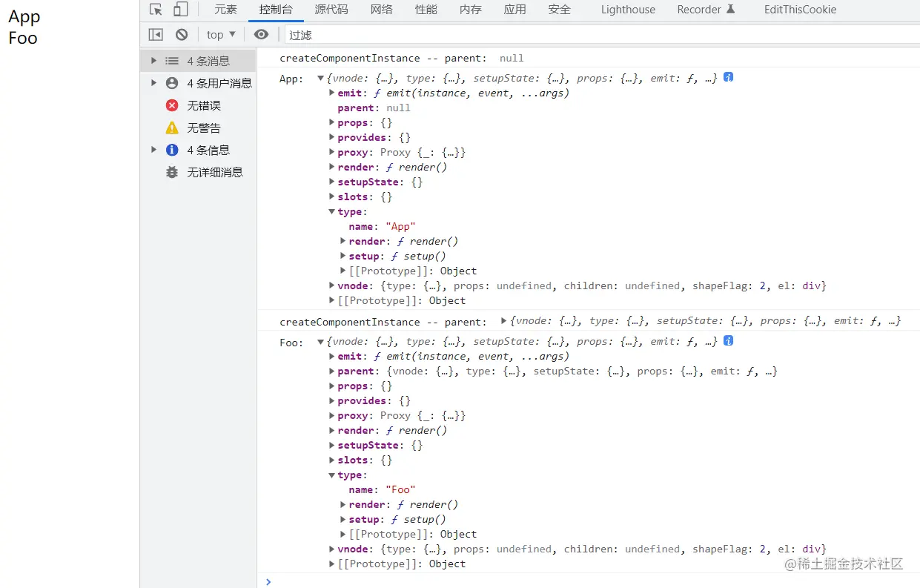Open the 安全 tab
Viewport: 920px width, 588px height.
click(560, 10)
